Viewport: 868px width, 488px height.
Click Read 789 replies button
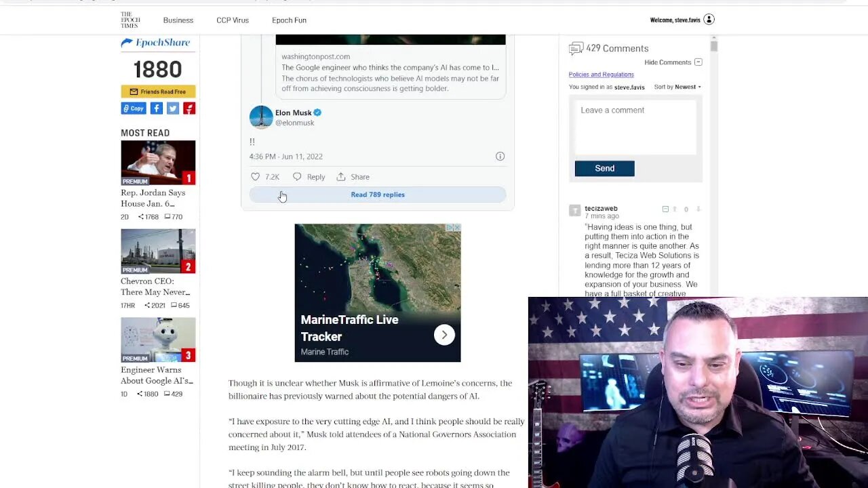[378, 195]
